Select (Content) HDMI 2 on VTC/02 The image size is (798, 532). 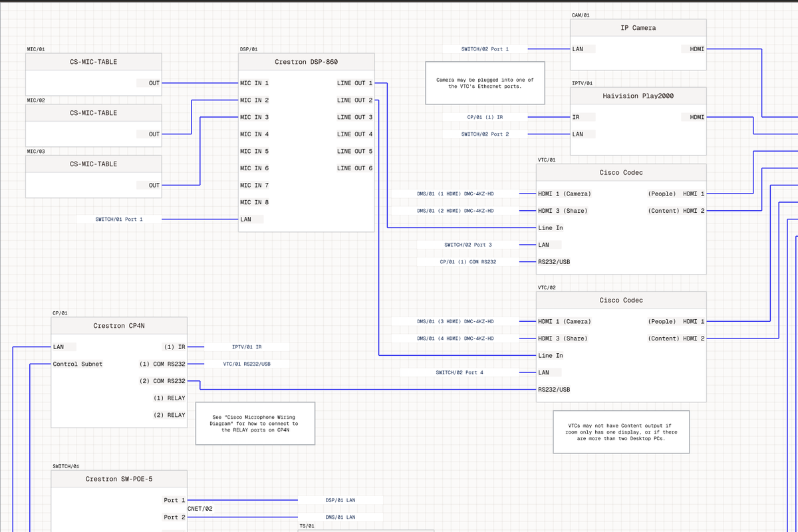coord(676,338)
